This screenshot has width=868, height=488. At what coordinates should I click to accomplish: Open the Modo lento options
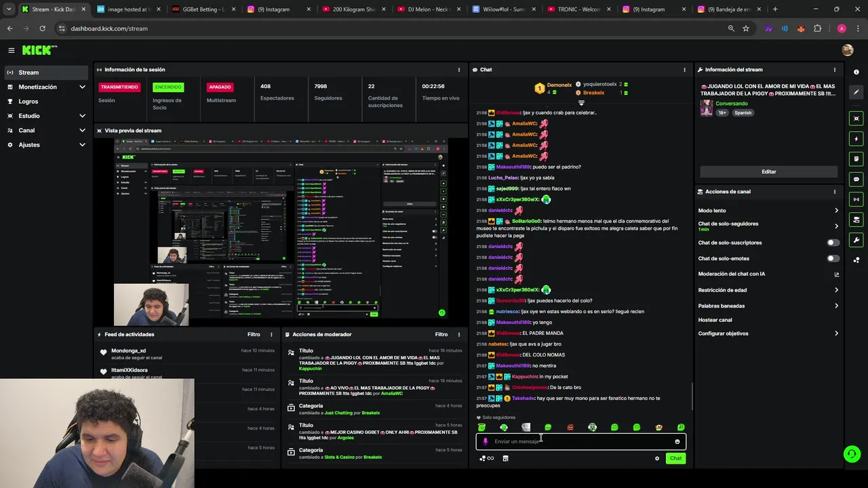pyautogui.click(x=768, y=211)
